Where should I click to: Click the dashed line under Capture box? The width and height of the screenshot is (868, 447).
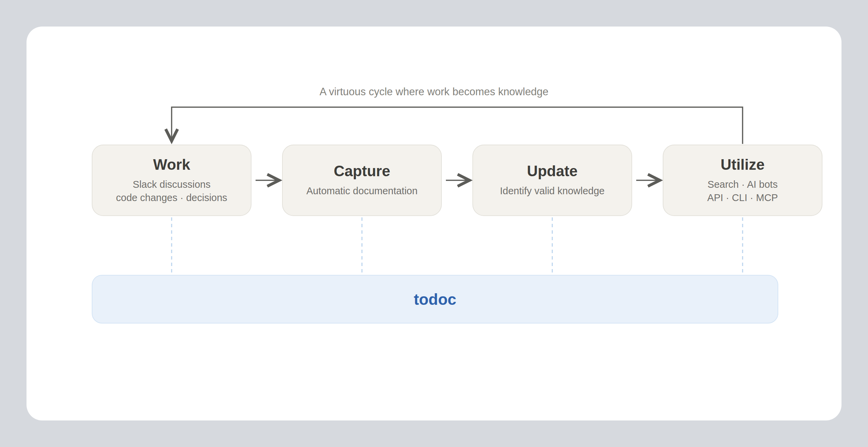362,245
